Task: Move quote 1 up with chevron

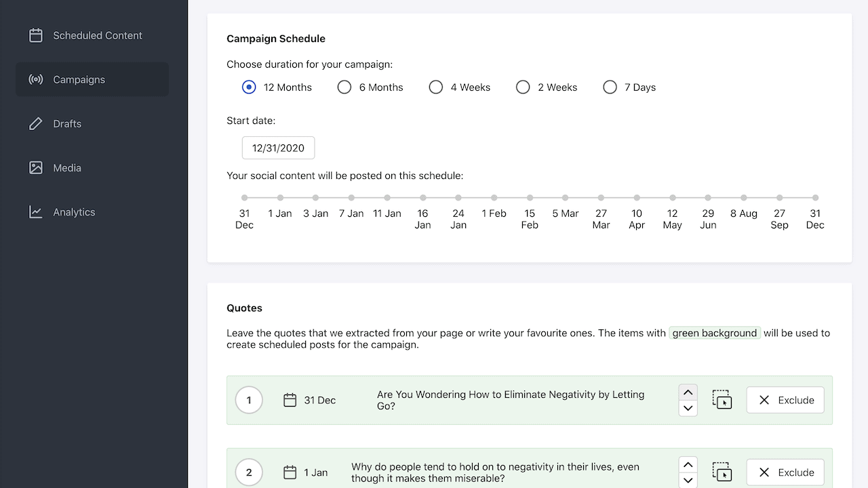Action: pos(688,392)
